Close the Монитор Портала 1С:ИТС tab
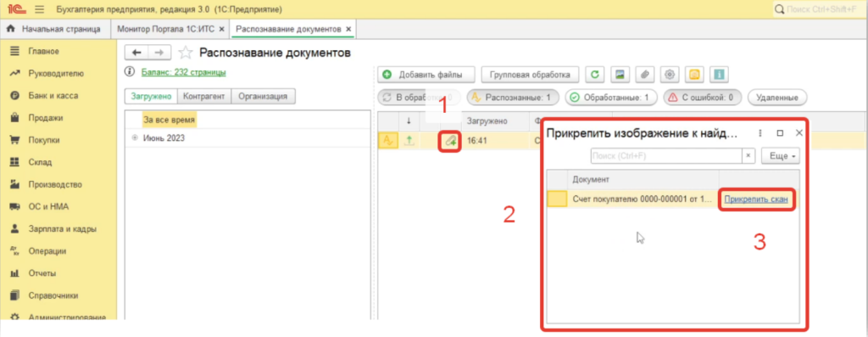The width and height of the screenshot is (868, 337). coord(222,29)
